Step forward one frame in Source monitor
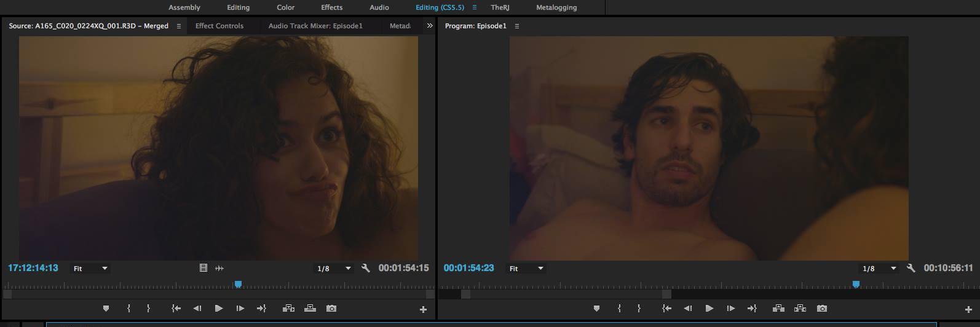Screen dimensions: 980x327 coord(240,309)
